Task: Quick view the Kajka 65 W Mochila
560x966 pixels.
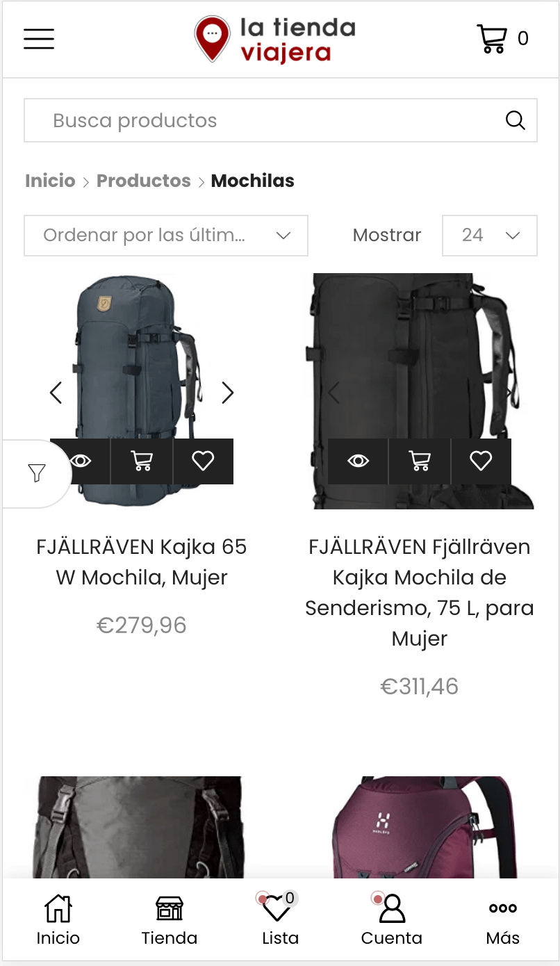Action: [81, 461]
